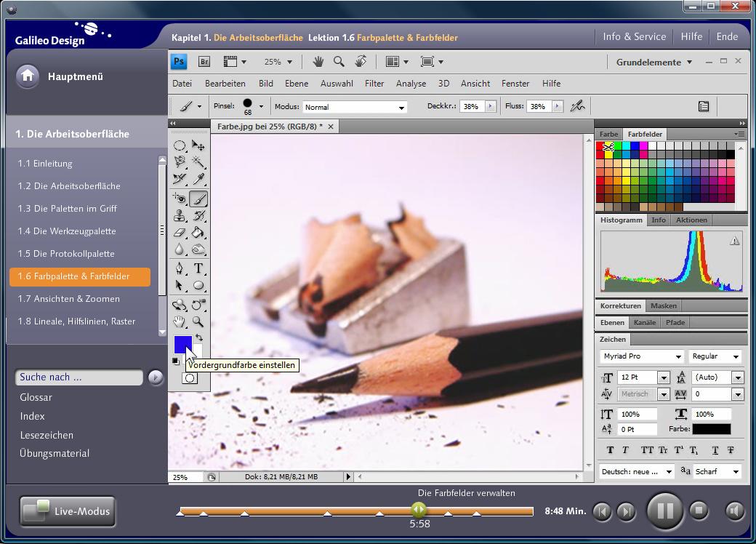Click the speaker volume button

pos(735,511)
